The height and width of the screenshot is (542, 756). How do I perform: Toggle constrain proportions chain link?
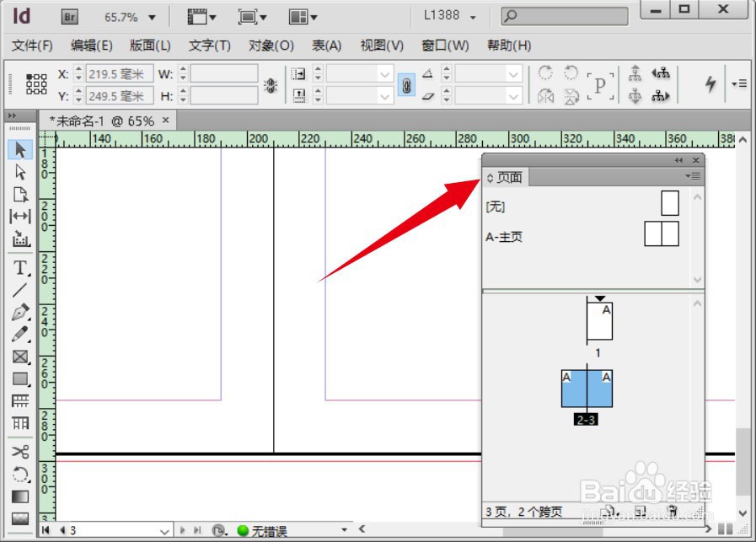(406, 85)
